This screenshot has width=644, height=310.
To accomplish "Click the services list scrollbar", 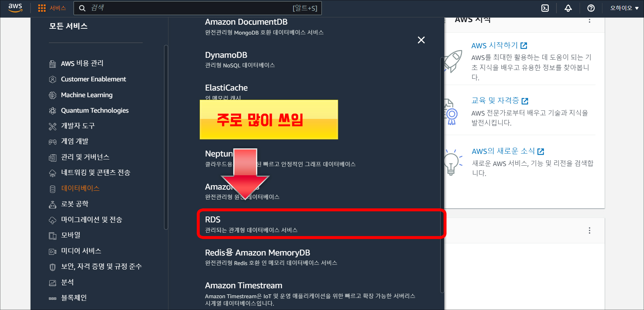I will [x=442, y=175].
